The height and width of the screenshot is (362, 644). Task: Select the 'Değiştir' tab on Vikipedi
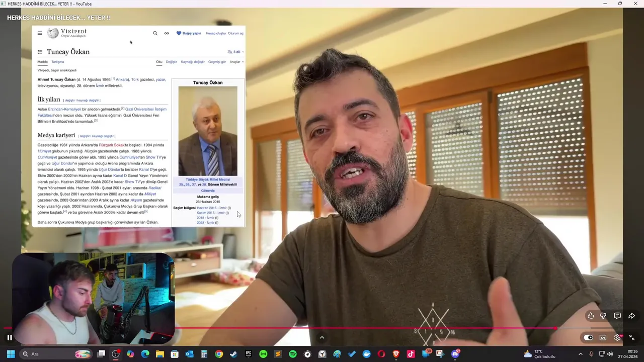click(x=172, y=62)
